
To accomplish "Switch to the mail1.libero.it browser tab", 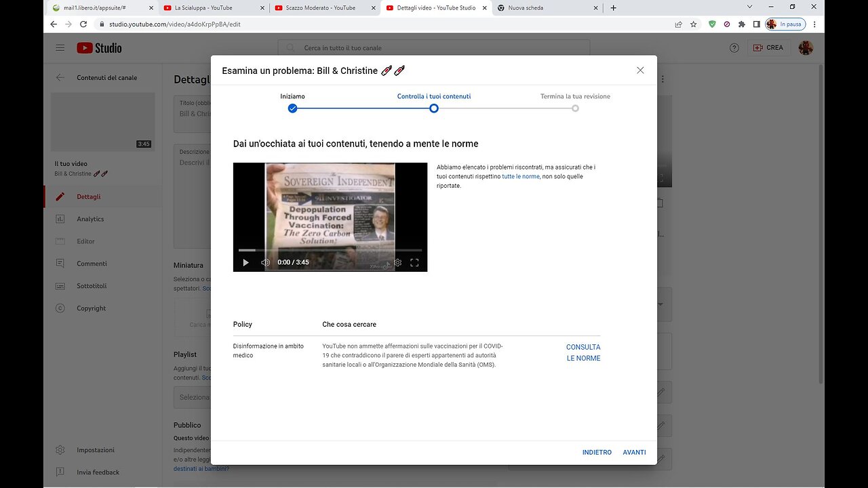I will tap(94, 8).
